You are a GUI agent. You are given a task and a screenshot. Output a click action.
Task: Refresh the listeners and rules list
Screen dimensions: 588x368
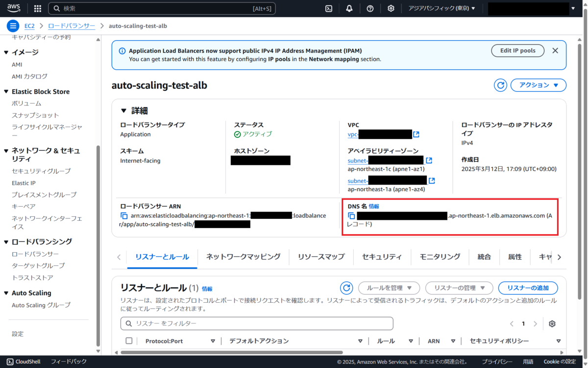[346, 288]
